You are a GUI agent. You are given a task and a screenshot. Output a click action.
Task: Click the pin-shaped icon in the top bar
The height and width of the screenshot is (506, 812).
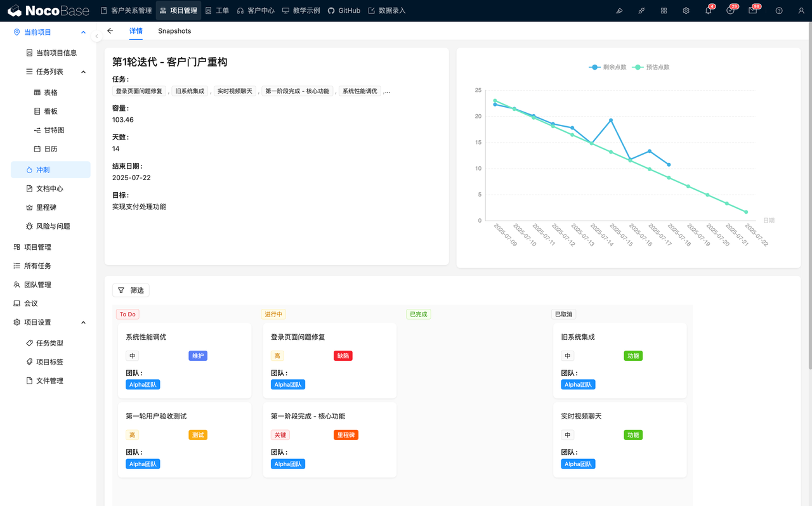(641, 11)
